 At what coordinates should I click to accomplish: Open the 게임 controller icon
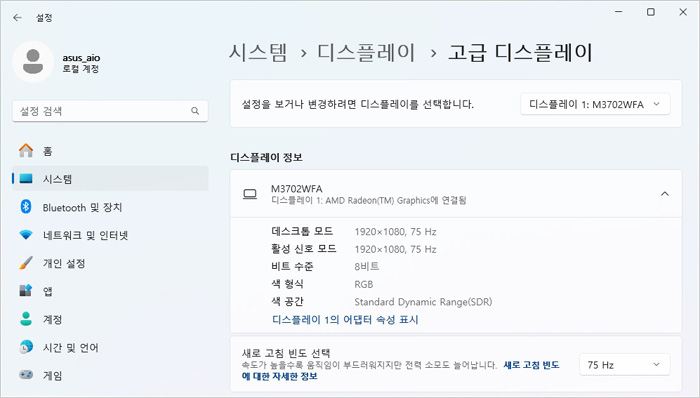click(x=26, y=375)
